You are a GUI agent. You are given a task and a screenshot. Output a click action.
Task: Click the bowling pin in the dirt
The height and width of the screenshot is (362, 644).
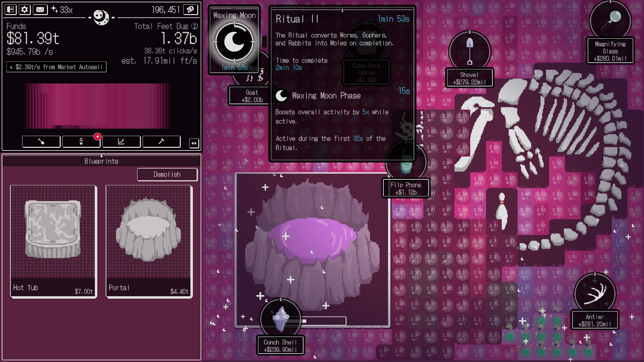pos(502,211)
